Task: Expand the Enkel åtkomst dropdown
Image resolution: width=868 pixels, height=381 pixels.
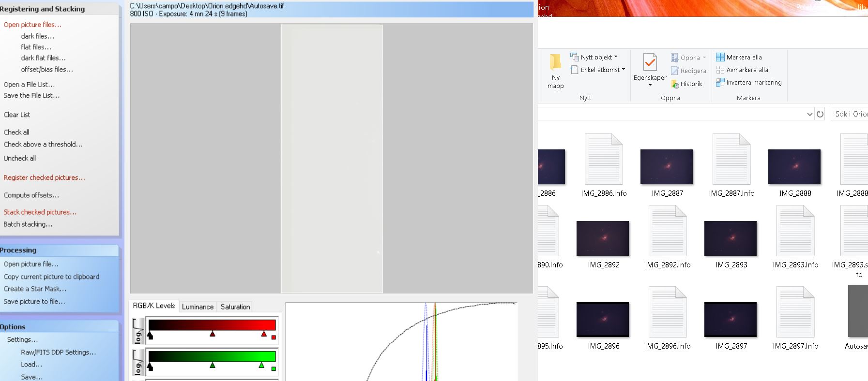Action: click(624, 70)
